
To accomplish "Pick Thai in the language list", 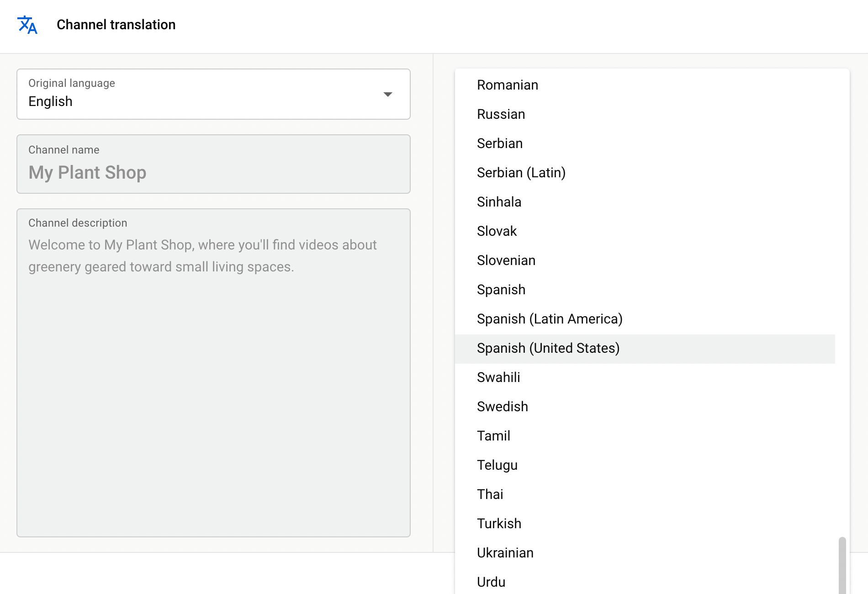I will [645, 494].
